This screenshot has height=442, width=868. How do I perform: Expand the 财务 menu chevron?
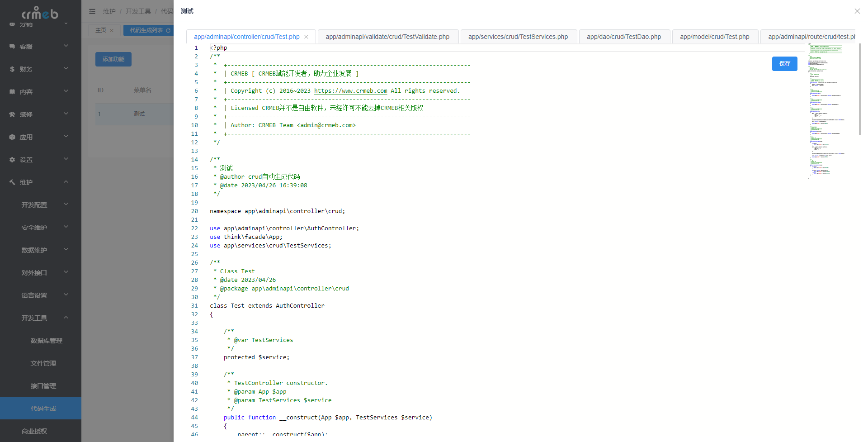[x=66, y=68]
